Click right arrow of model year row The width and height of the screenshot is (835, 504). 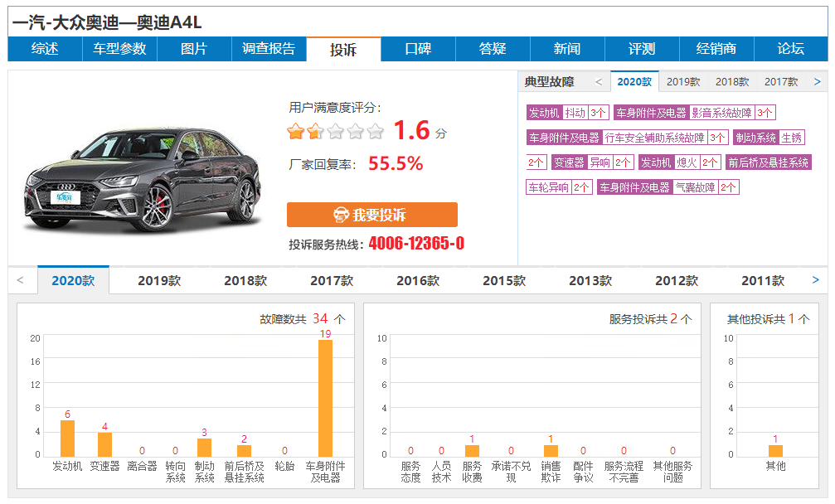coord(815,280)
